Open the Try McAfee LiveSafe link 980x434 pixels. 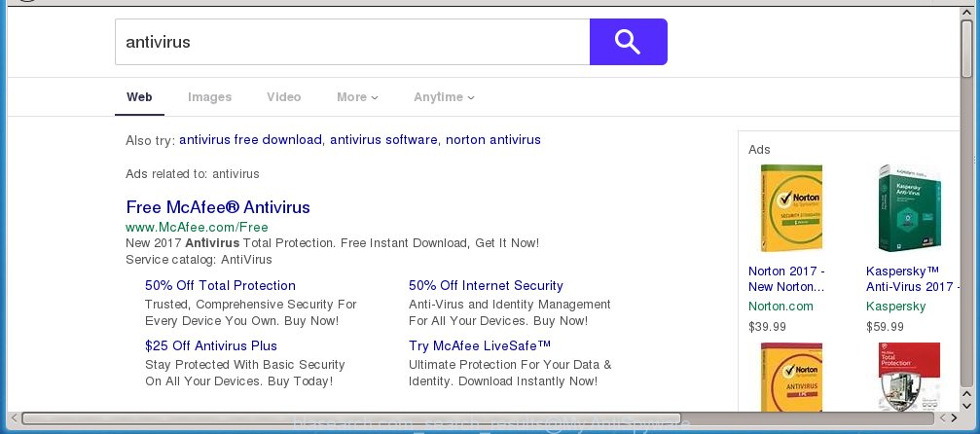tap(480, 345)
